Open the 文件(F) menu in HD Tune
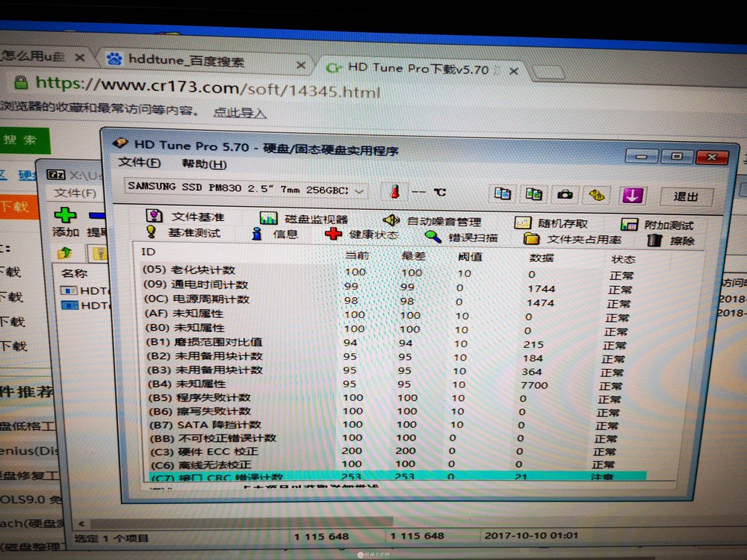Image resolution: width=747 pixels, height=560 pixels. pyautogui.click(x=140, y=163)
